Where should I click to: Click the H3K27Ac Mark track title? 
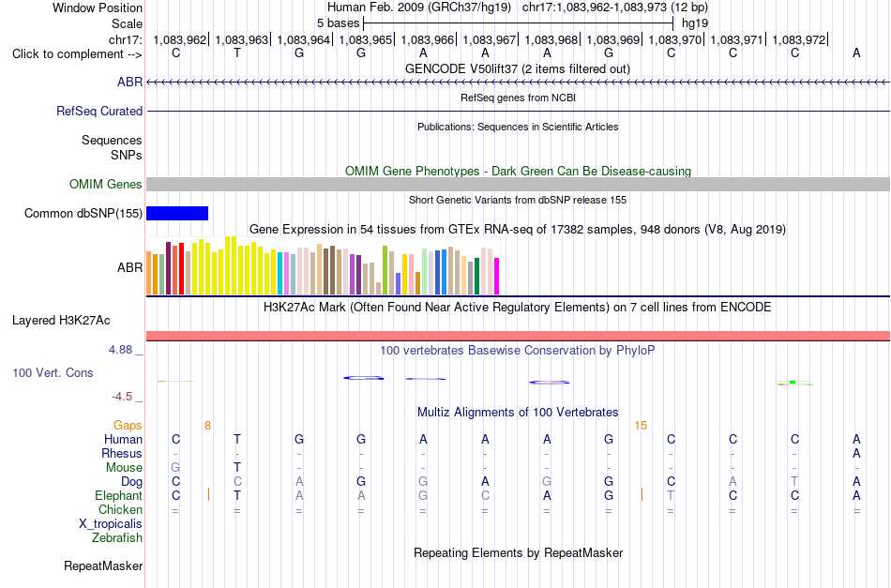coord(518,308)
